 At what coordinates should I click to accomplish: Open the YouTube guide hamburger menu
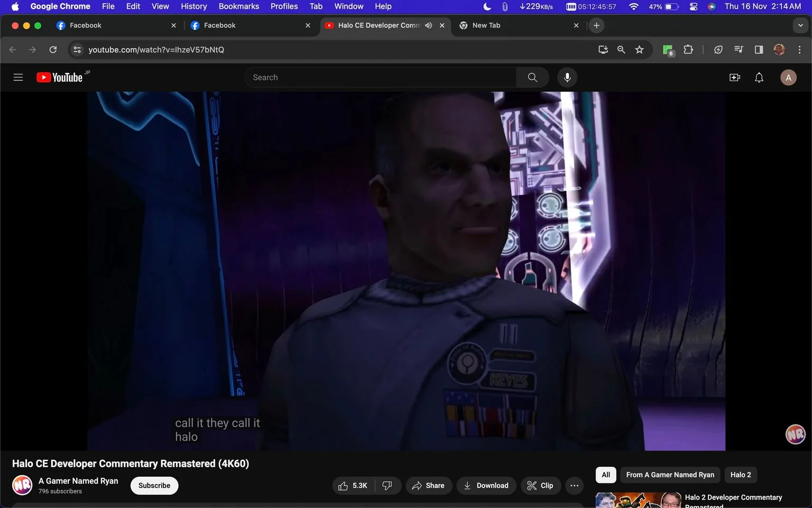[x=18, y=77]
